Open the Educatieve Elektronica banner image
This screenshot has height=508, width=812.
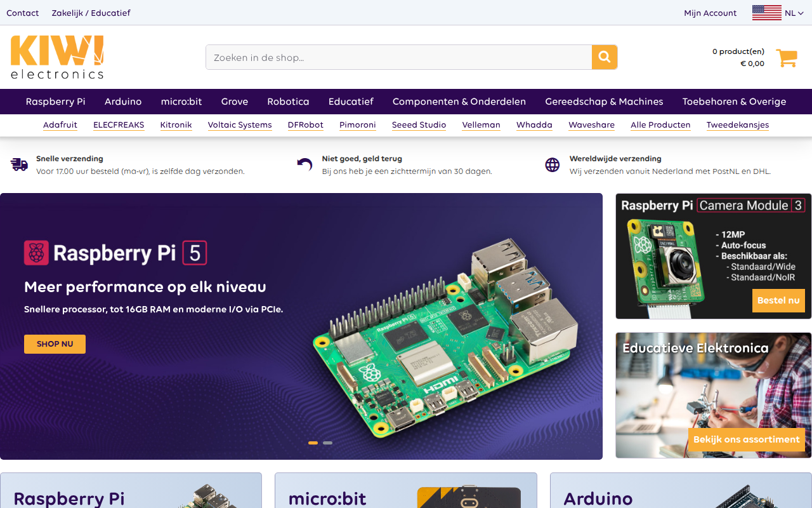(x=714, y=395)
